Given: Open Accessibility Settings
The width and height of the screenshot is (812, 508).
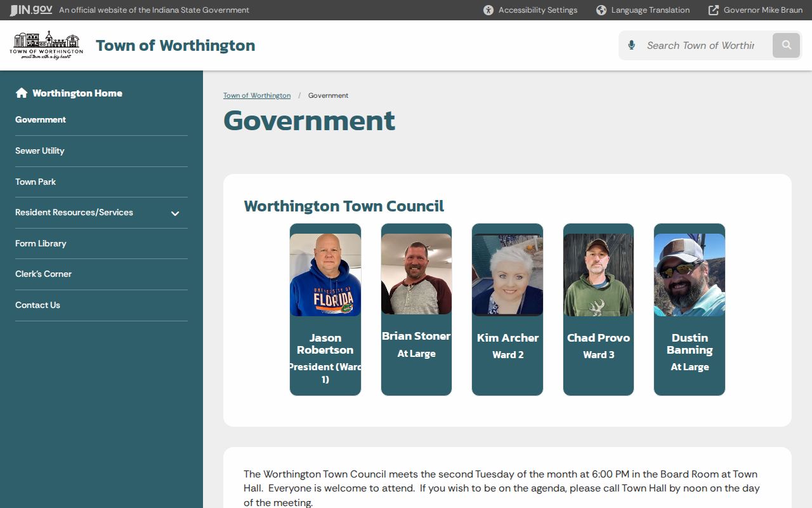Looking at the screenshot, I should click(530, 10).
